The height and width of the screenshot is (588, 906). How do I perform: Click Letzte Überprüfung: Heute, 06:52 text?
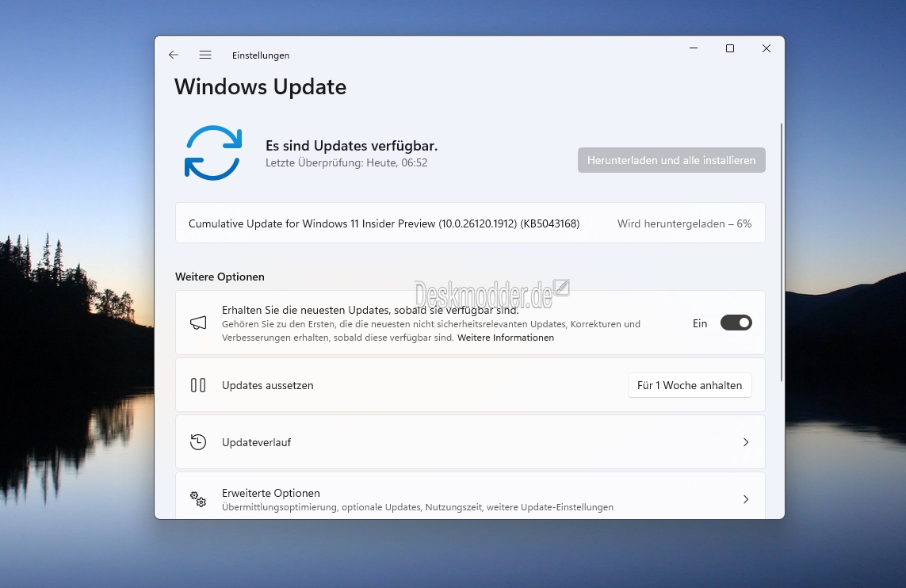(x=346, y=163)
